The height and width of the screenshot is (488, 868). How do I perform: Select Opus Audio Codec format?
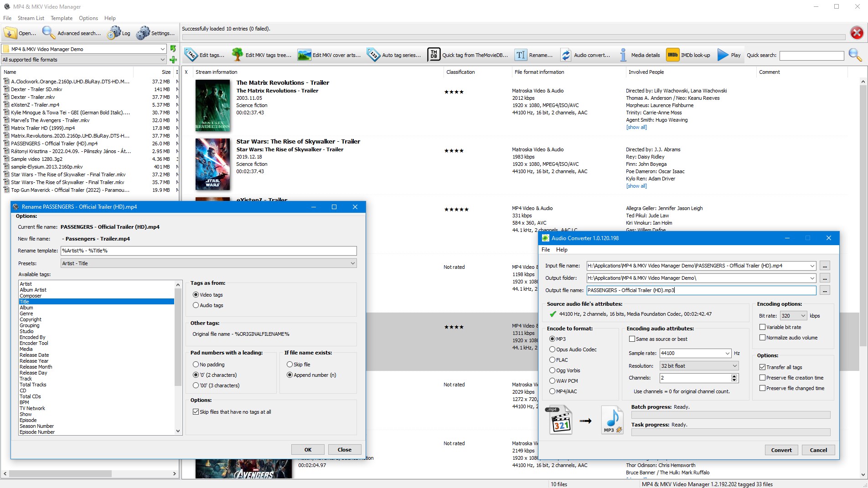coord(552,349)
